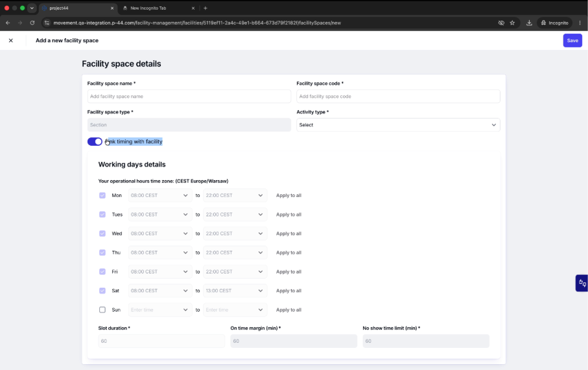This screenshot has width=588, height=370.
Task: Click the browser back arrow
Action: (x=8, y=23)
